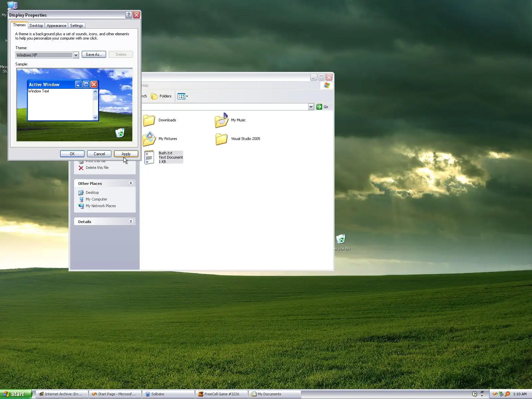Switch to FreeCell Game #3226 taskbar button
Image resolution: width=532 pixels, height=399 pixels.
(x=221, y=394)
